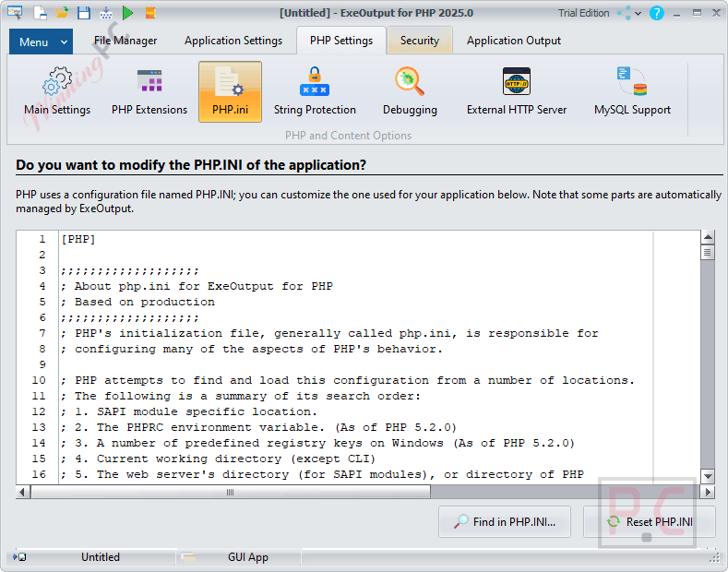This screenshot has width=728, height=572.
Task: Expand the share dropdown arrow in title bar
Action: coord(638,14)
